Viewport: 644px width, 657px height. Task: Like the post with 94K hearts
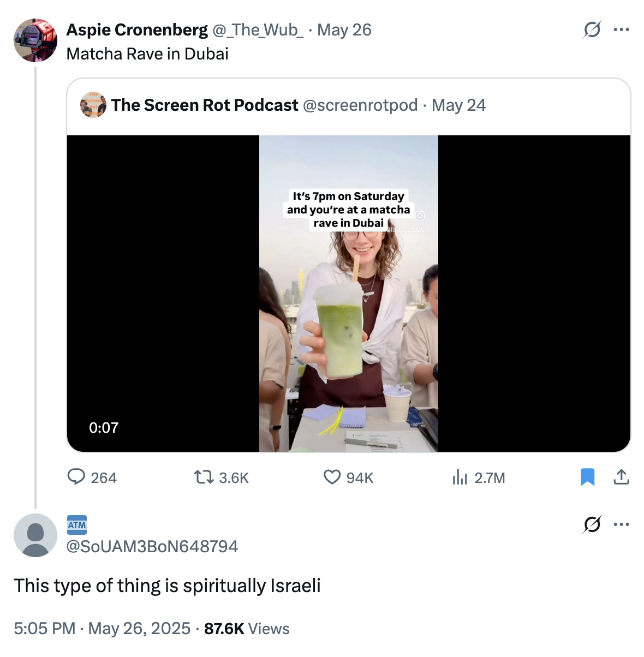click(332, 477)
